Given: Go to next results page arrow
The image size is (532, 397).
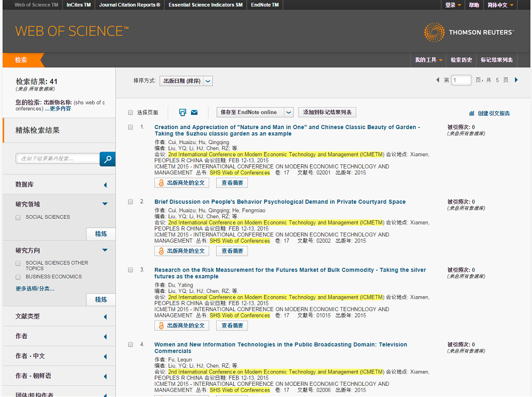Looking at the screenshot, I should (516, 80).
